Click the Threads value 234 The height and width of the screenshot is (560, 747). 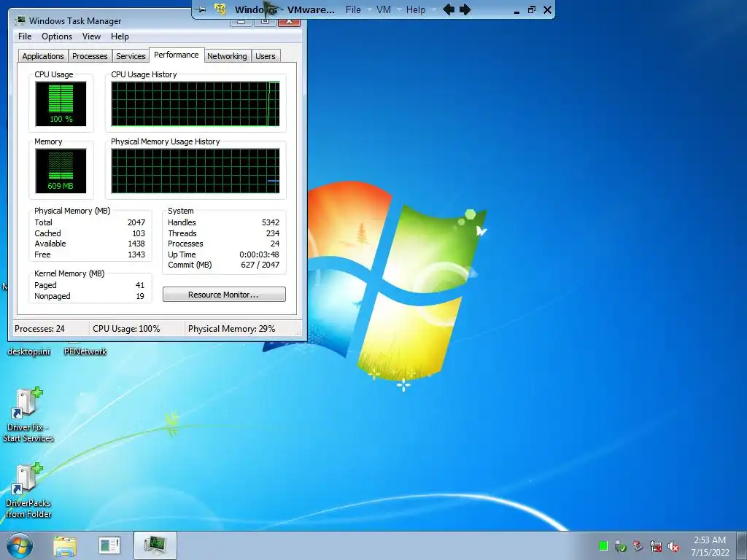pos(273,233)
